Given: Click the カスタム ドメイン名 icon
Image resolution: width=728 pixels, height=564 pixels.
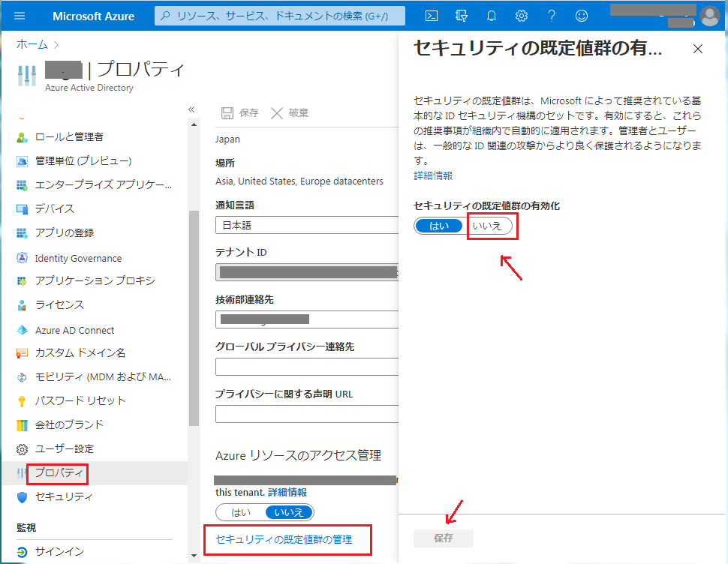Looking at the screenshot, I should pyautogui.click(x=22, y=353).
